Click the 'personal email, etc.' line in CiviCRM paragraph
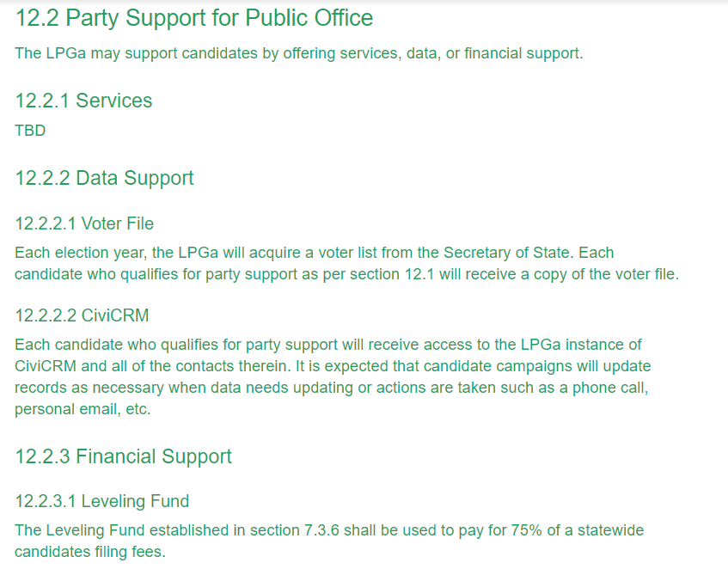The image size is (728, 575). [x=83, y=410]
